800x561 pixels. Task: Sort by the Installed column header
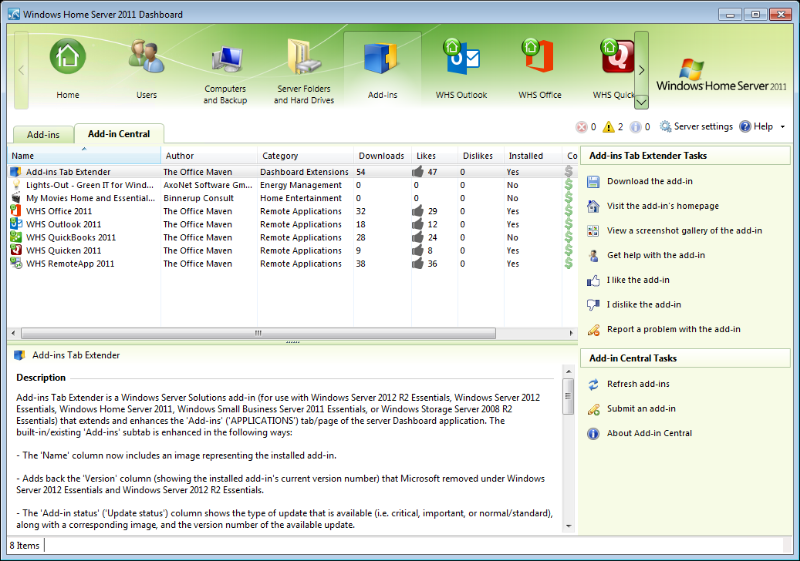(533, 156)
